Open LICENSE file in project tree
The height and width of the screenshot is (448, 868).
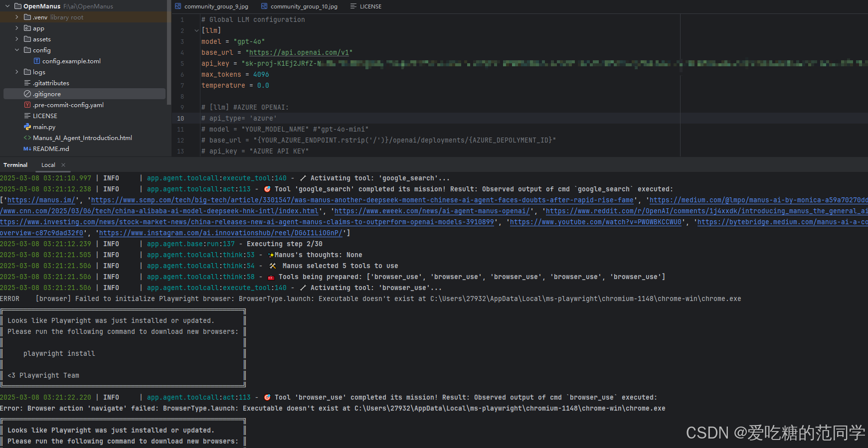45,116
